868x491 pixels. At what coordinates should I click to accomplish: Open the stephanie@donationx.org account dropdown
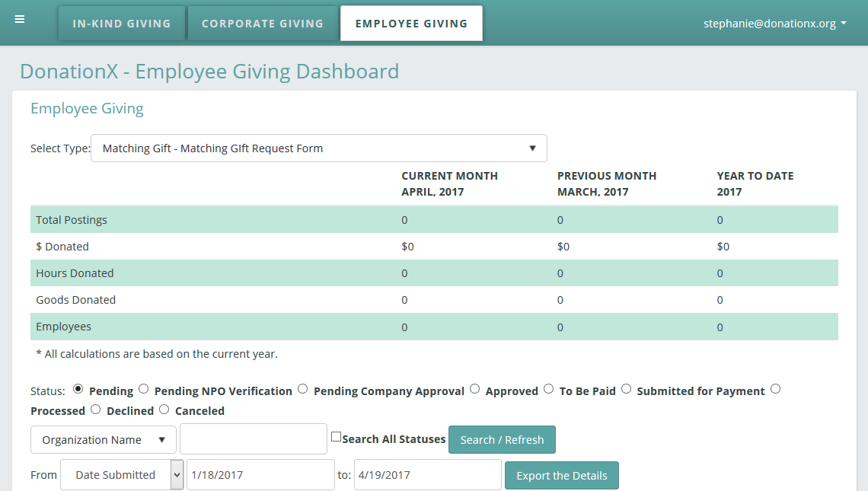[x=775, y=23]
